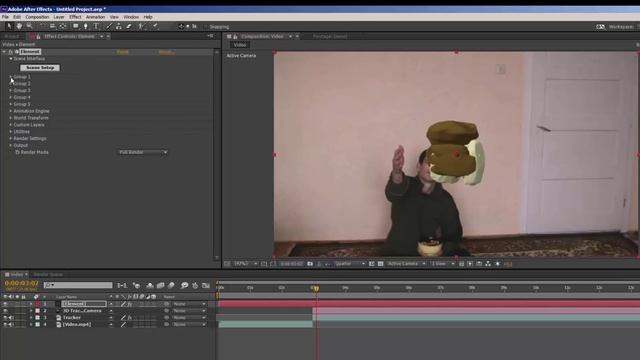Select the Clone Stamp tool
The width and height of the screenshot is (640, 360).
pyautogui.click(x=119, y=26)
